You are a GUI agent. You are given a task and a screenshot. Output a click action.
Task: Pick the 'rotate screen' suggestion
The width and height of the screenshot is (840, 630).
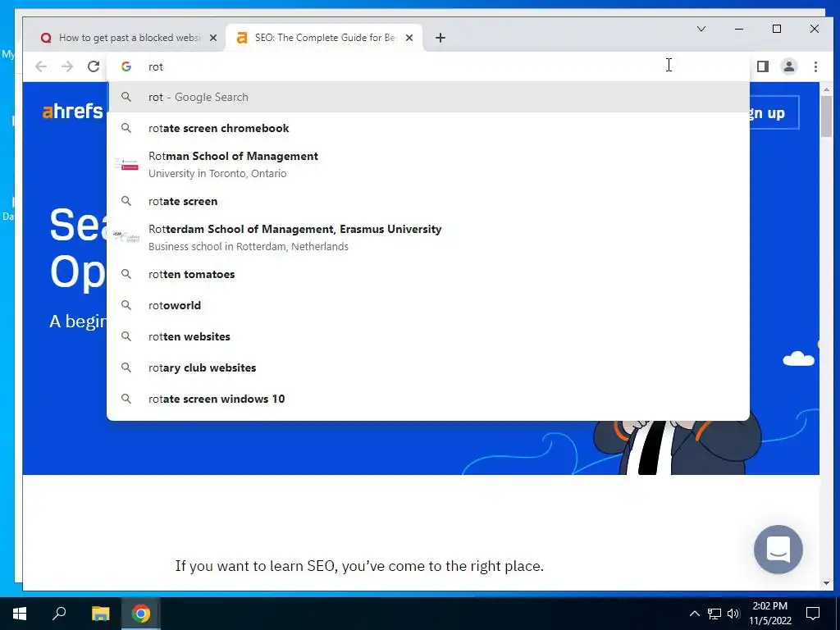[428, 202]
